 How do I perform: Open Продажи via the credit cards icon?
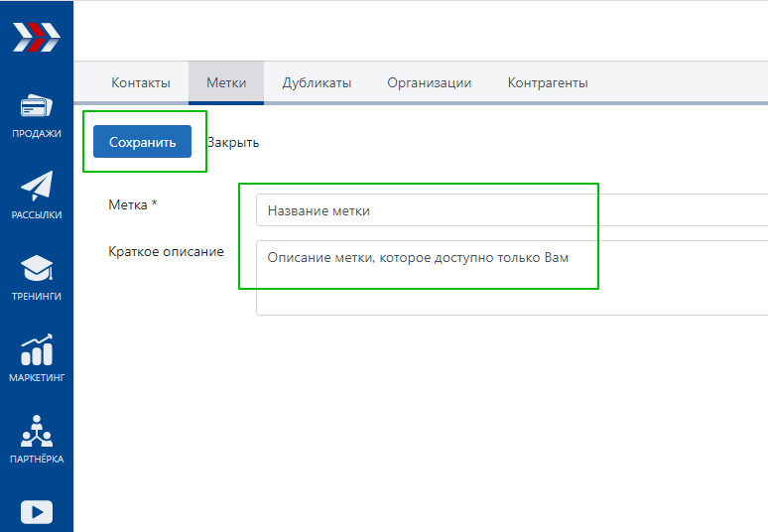37,107
